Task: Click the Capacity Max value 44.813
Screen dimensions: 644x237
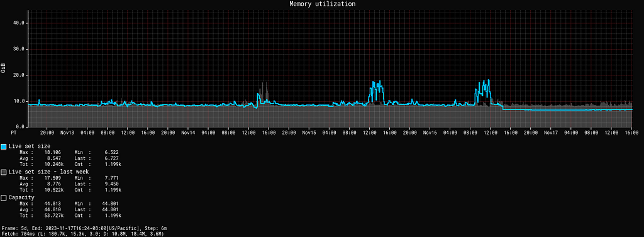Action: point(52,203)
